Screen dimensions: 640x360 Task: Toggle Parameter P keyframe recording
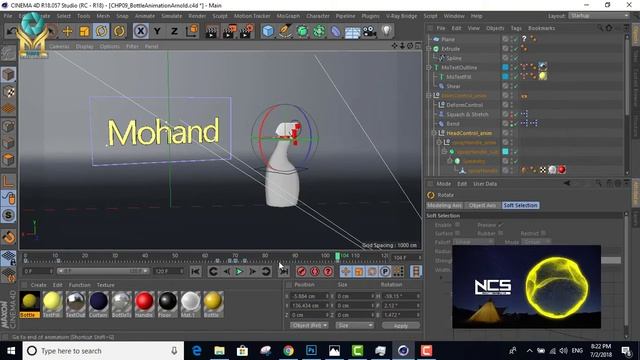point(385,271)
